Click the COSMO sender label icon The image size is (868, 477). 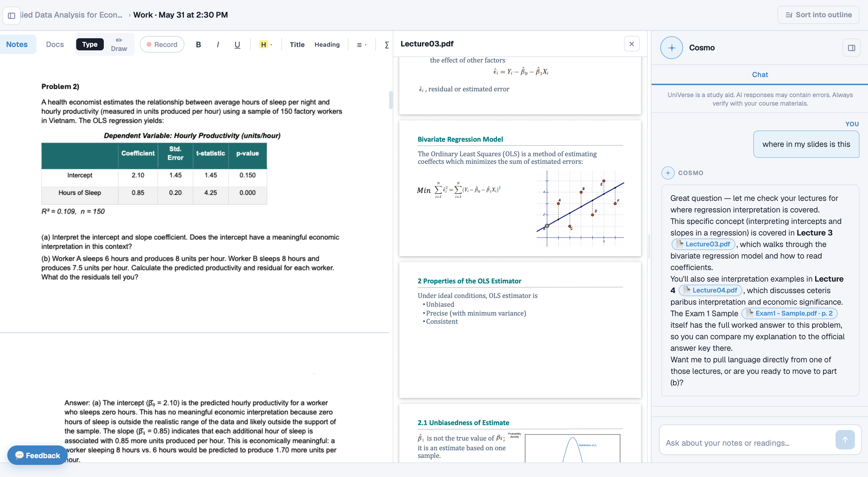tap(667, 173)
